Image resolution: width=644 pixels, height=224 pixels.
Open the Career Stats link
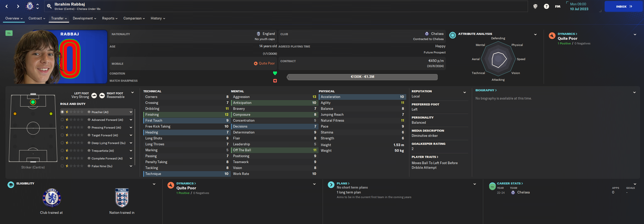[x=510, y=184]
